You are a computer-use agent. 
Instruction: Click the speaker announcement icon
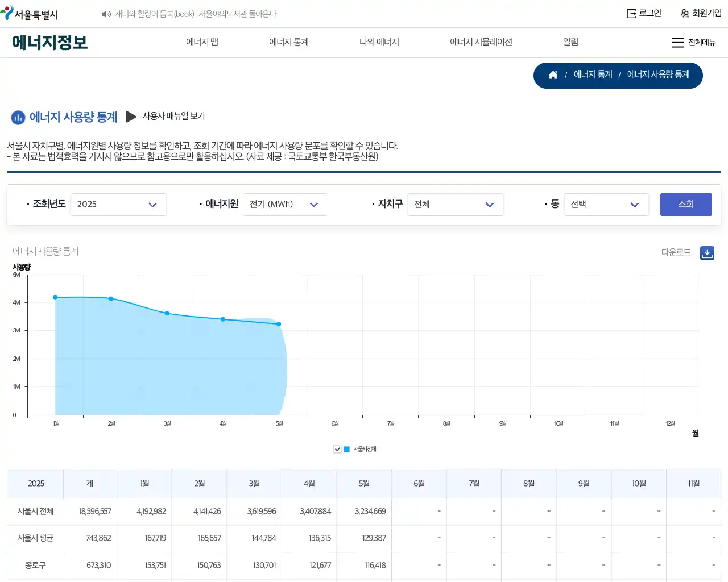pyautogui.click(x=106, y=14)
